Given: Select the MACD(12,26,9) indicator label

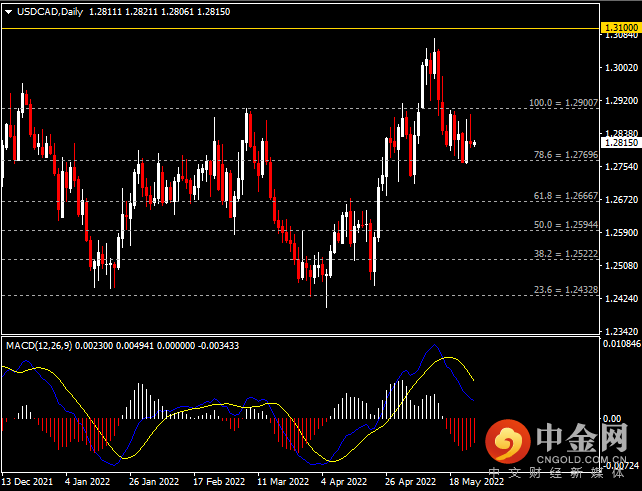Looking at the screenshot, I should [39, 346].
